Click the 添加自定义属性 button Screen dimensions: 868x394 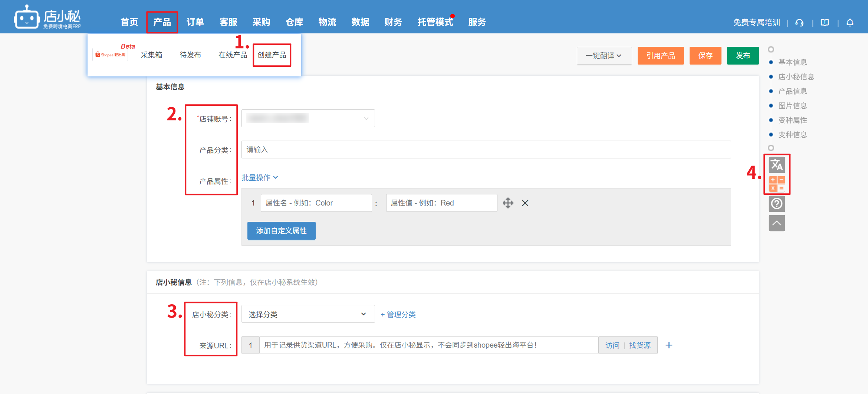point(281,231)
